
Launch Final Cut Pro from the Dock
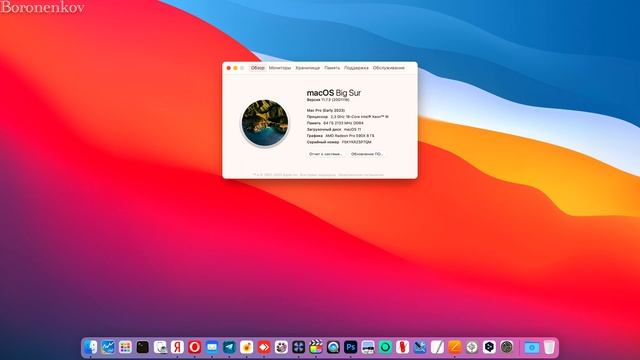(x=316, y=347)
